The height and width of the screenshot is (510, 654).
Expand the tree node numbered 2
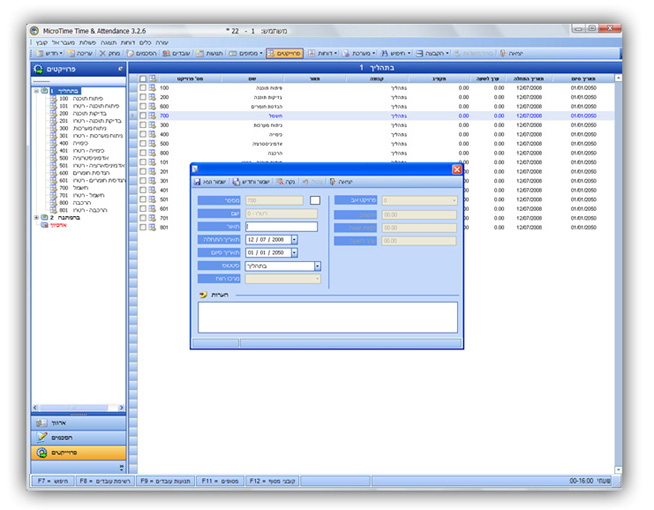36,217
